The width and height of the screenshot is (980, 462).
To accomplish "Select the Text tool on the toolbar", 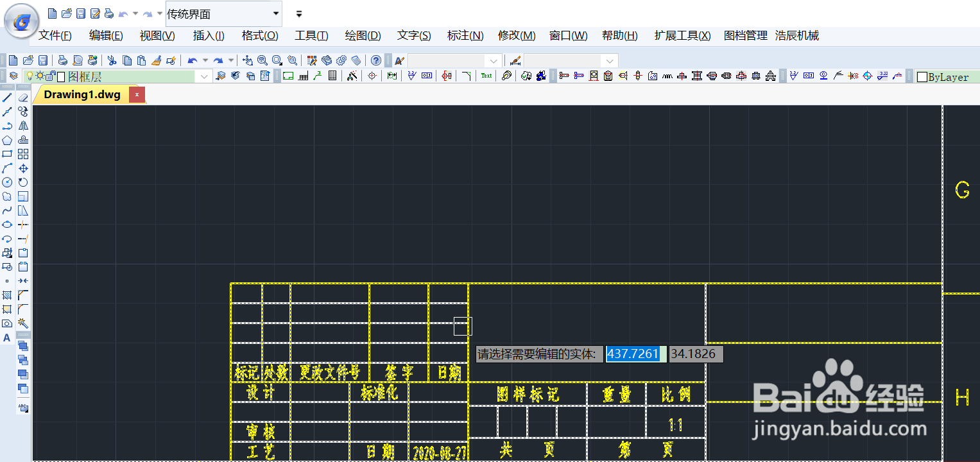I will [486, 76].
